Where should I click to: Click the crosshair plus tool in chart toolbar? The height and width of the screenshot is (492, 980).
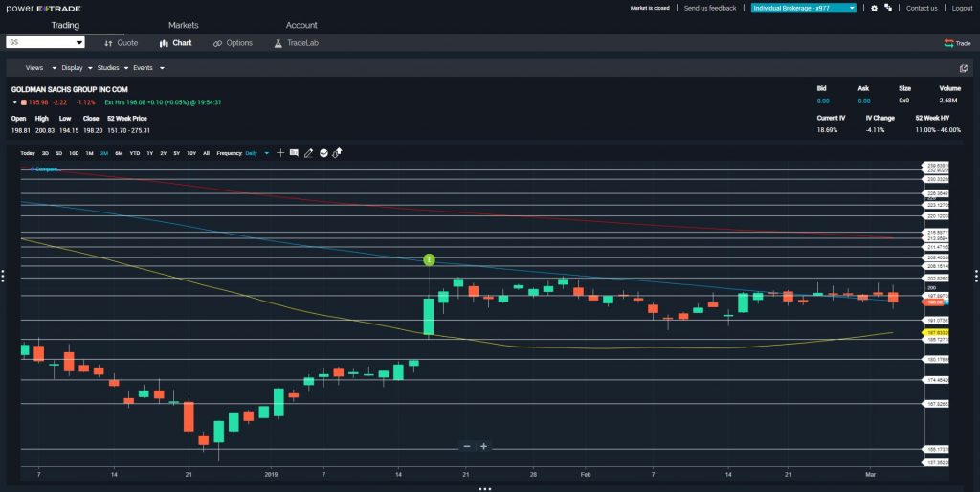(x=280, y=152)
